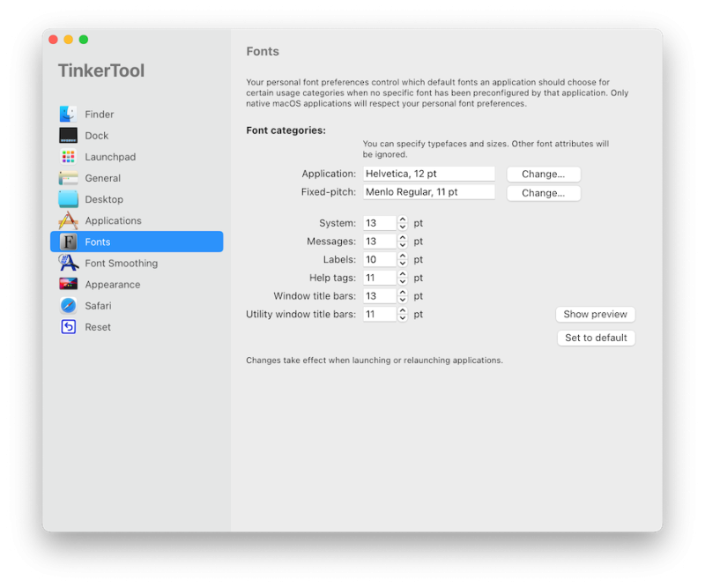This screenshot has width=705, height=588.
Task: Change the Fixed-pitch font
Action: [543, 193]
